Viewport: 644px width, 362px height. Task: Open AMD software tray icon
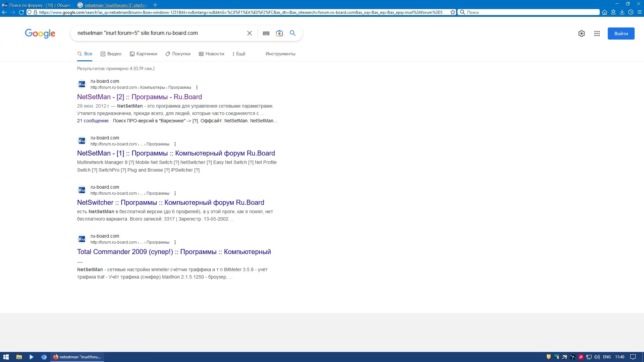coord(581,357)
